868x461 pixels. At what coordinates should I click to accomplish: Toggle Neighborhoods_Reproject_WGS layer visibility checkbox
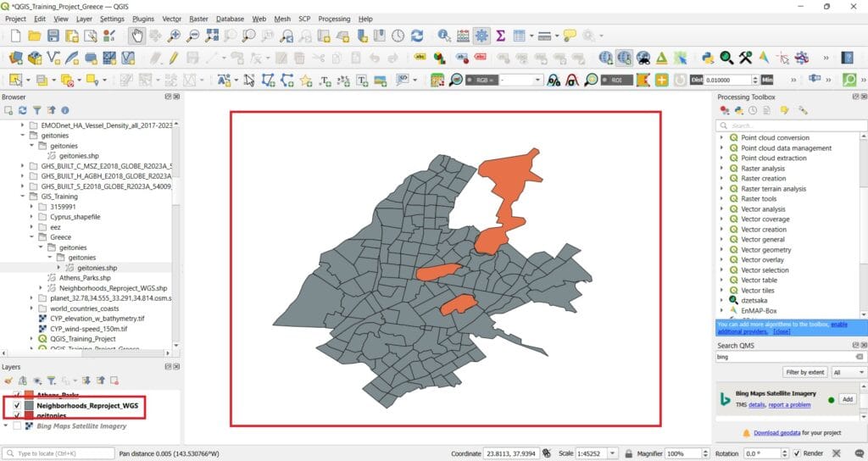click(x=17, y=406)
